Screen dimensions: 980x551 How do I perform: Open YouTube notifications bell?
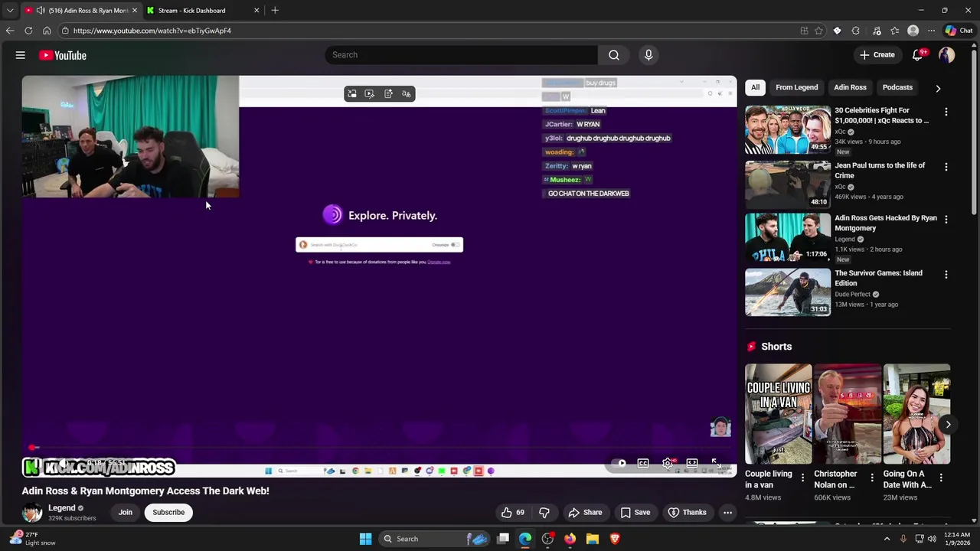click(x=918, y=55)
